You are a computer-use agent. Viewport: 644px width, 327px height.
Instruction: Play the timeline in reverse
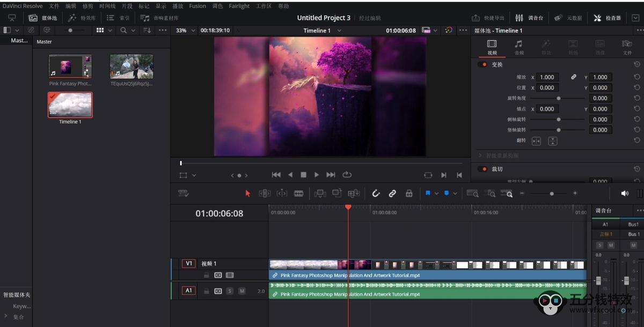click(x=290, y=175)
